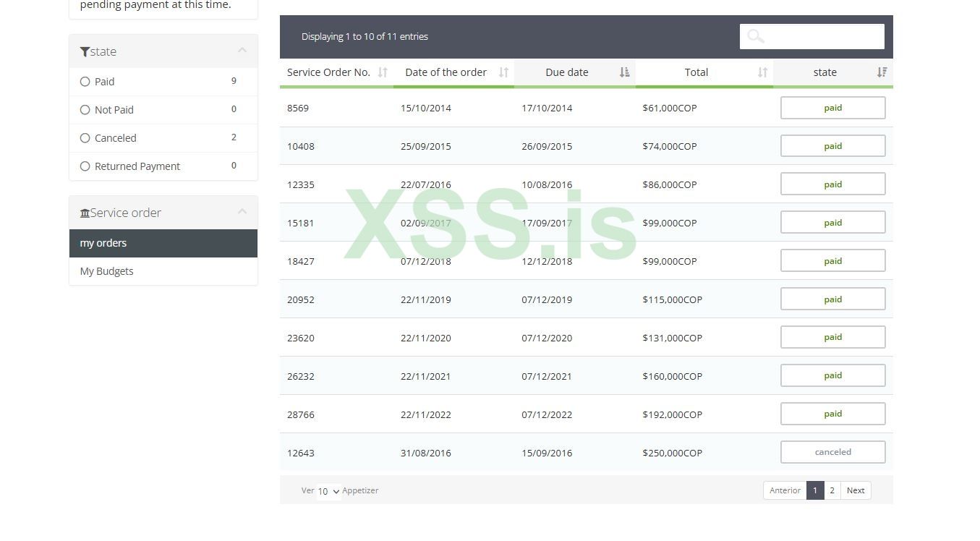Click the total $192,000COP

coord(673,415)
